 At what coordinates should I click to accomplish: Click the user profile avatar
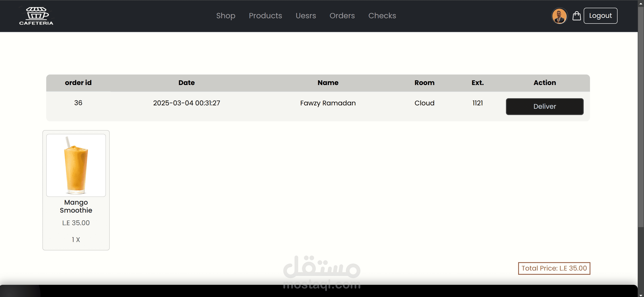click(559, 16)
